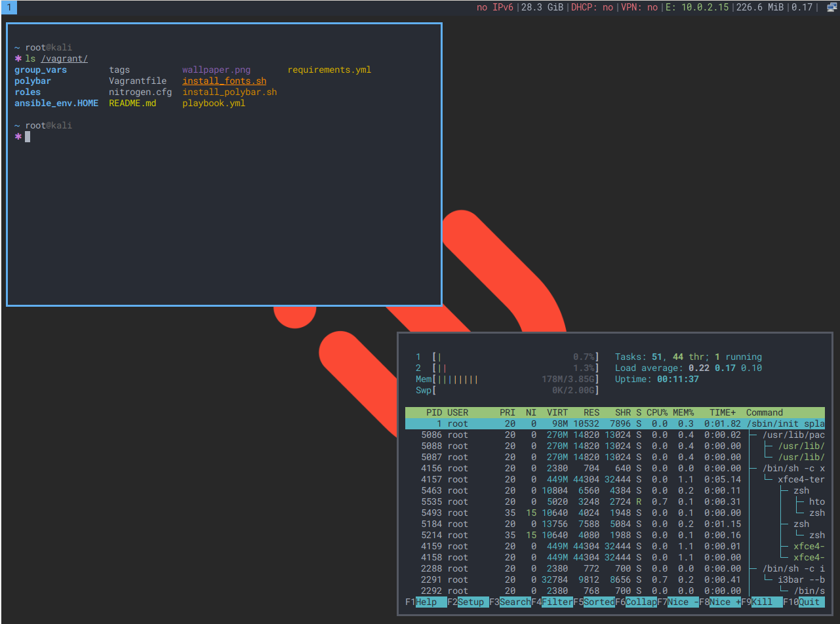Screen dimensions: 840x624
Task: Sort htop by the NI column header
Action: coord(531,412)
